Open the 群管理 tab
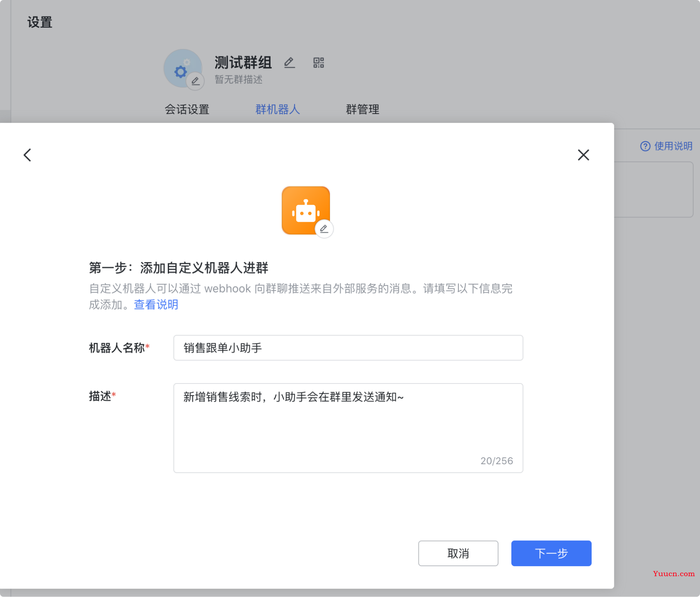This screenshot has width=700, height=597. point(362,109)
